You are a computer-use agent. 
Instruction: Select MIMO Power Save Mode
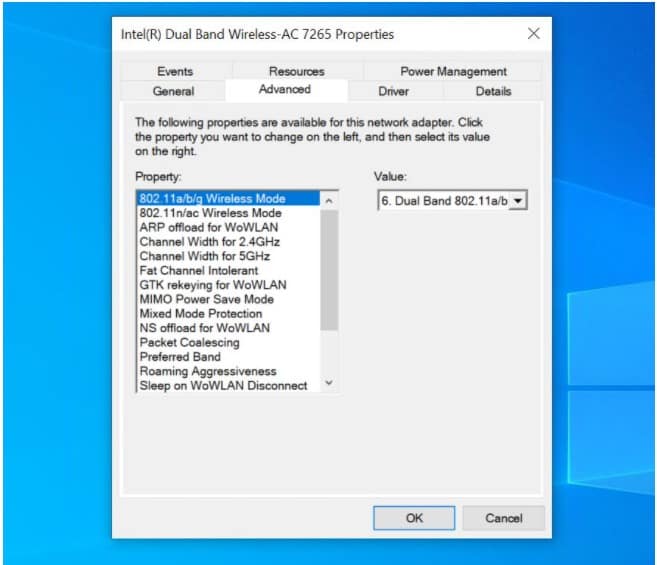228,299
